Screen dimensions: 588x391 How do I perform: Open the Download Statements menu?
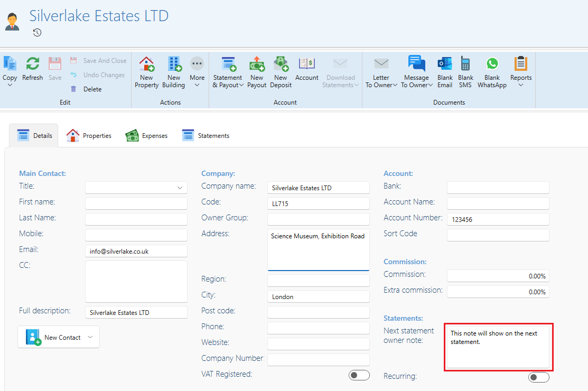341,72
